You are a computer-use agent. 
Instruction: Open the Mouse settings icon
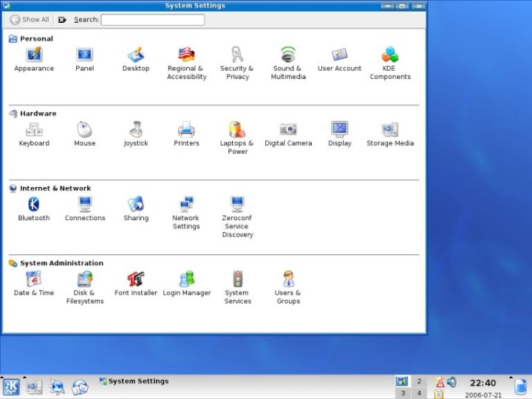pos(84,134)
